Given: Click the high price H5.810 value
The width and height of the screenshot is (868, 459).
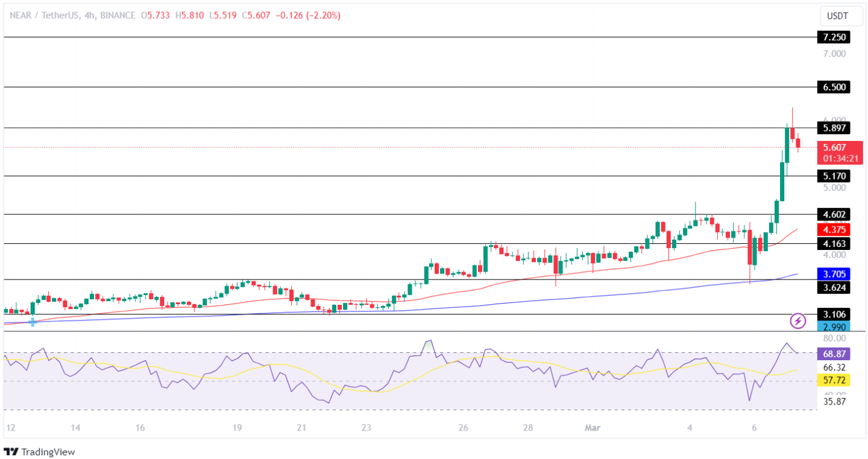Looking at the screenshot, I should (190, 16).
